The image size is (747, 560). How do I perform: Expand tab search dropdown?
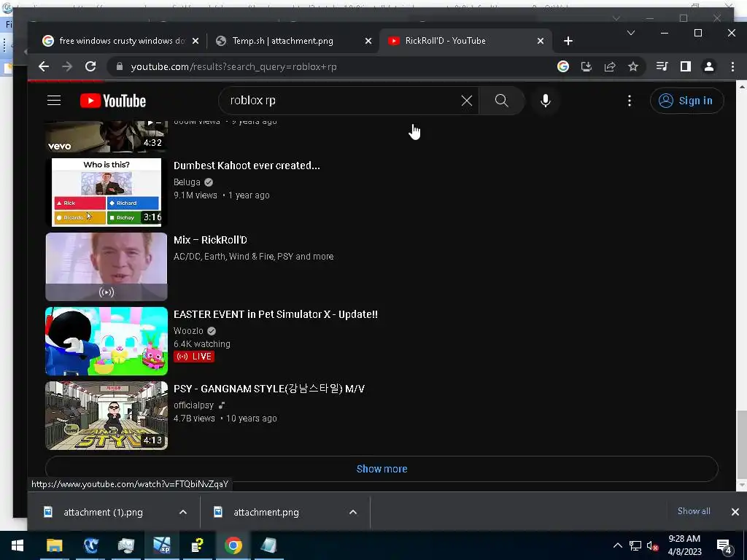tap(631, 33)
